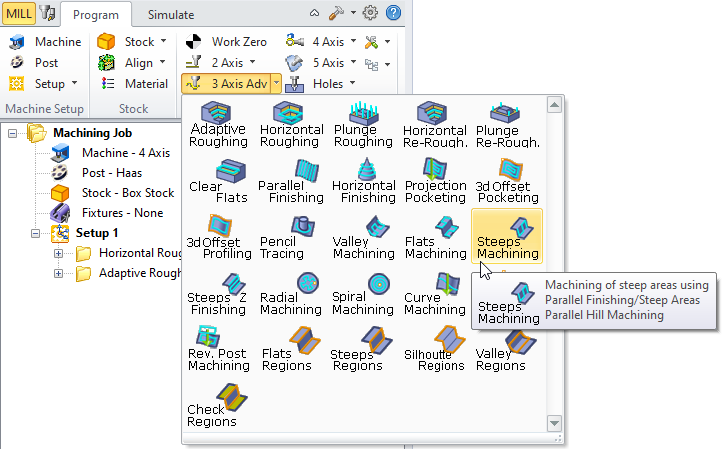722x449 pixels.
Task: Click the Projection Pocketing icon
Action: point(435,178)
